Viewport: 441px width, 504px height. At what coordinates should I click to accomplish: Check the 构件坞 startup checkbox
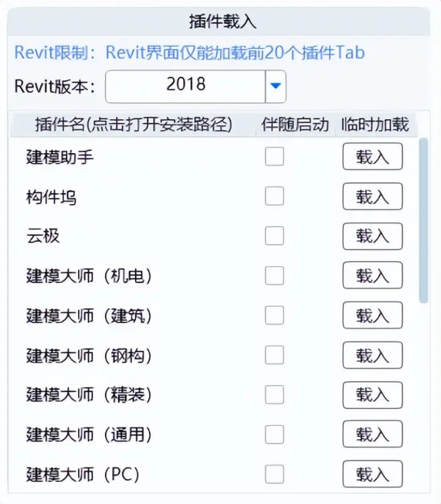(x=275, y=196)
